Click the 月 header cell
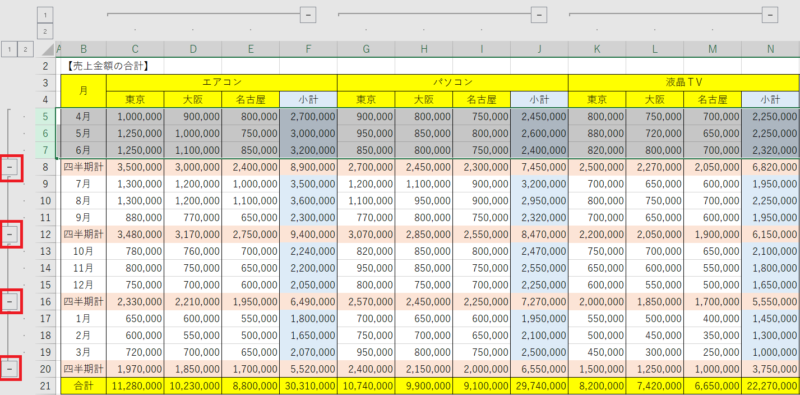800x395 pixels. tap(83, 91)
